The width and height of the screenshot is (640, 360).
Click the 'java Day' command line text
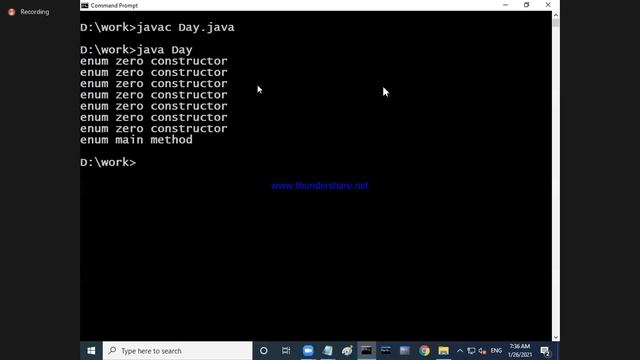(x=164, y=50)
